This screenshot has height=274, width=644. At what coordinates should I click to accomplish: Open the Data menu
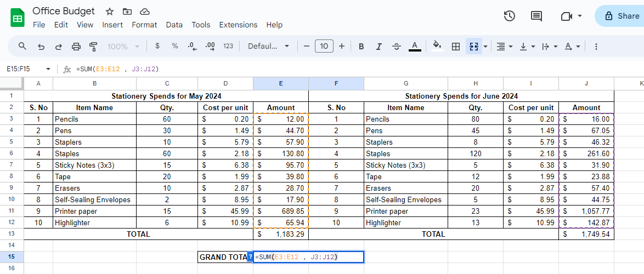pos(174,25)
